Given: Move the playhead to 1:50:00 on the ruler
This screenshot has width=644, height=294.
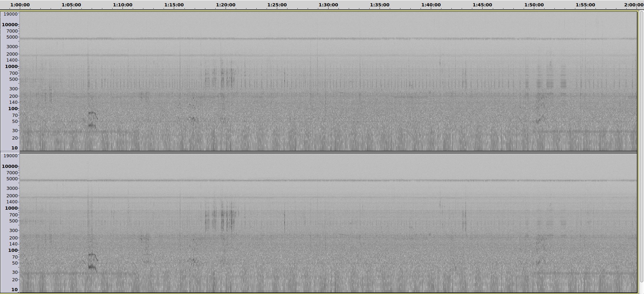Looking at the screenshot, I should tap(534, 5).
